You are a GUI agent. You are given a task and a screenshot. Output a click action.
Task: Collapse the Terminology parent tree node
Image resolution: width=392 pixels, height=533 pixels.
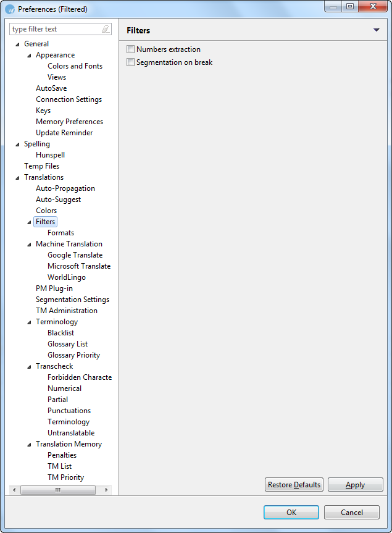click(29, 322)
